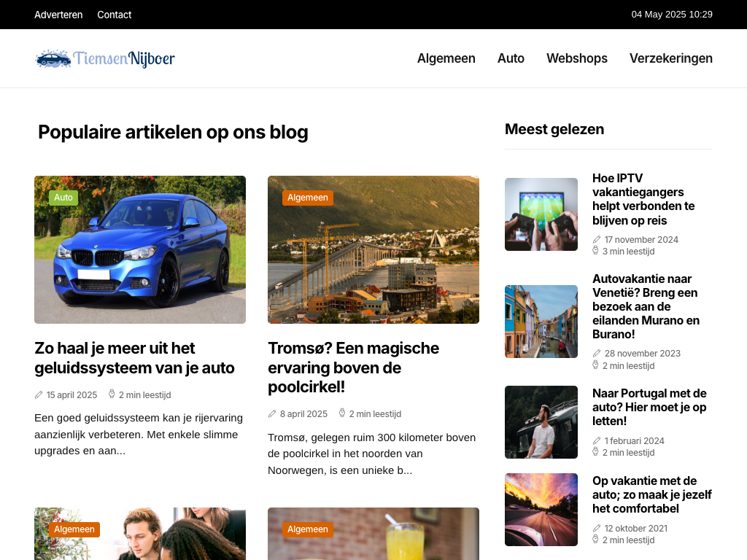
Task: Open the IPTV gaming controllers thumbnail
Action: click(541, 214)
